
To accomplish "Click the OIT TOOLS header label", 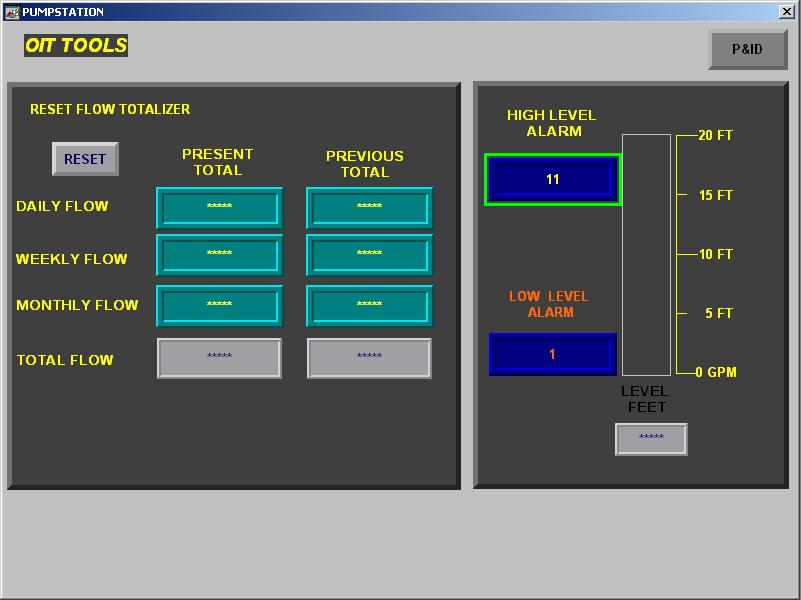I will pyautogui.click(x=76, y=45).
